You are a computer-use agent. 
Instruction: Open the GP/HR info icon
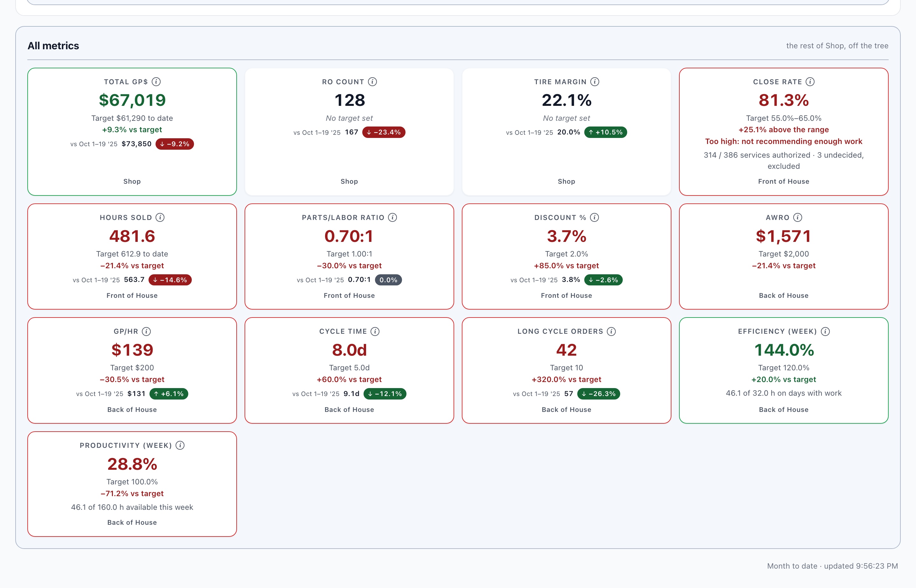[146, 332]
